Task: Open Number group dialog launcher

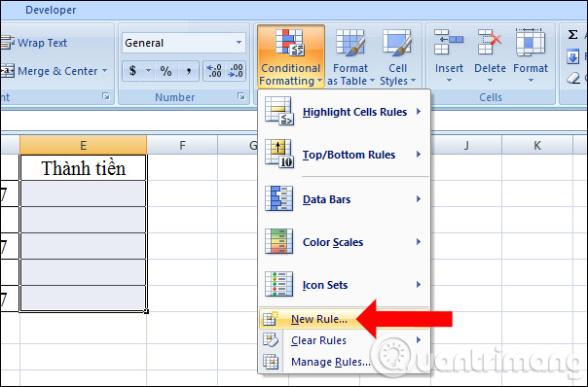Action: pos(240,96)
